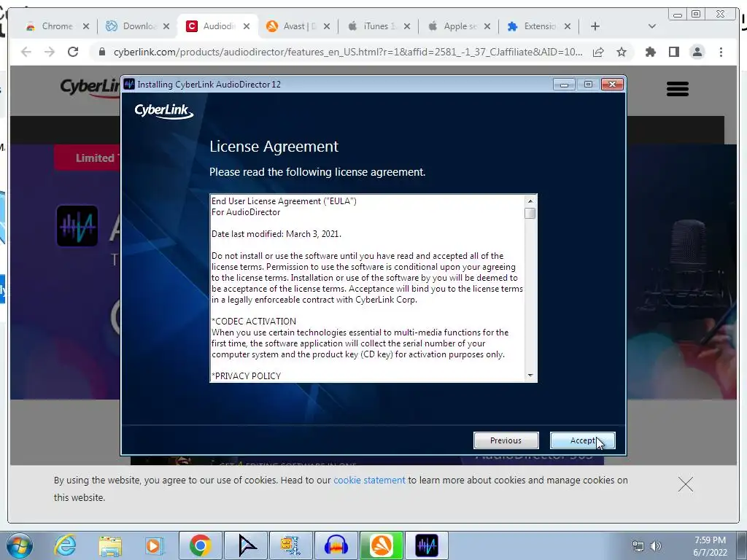This screenshot has height=560, width=747.
Task: Toggle the Chrome side panel
Action: [673, 52]
